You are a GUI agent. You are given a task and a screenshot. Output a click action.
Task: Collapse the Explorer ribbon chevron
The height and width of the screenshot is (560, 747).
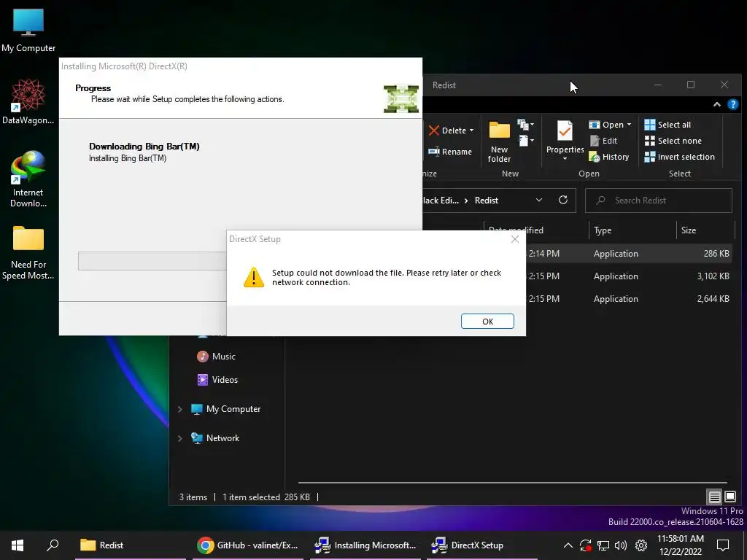click(x=716, y=105)
